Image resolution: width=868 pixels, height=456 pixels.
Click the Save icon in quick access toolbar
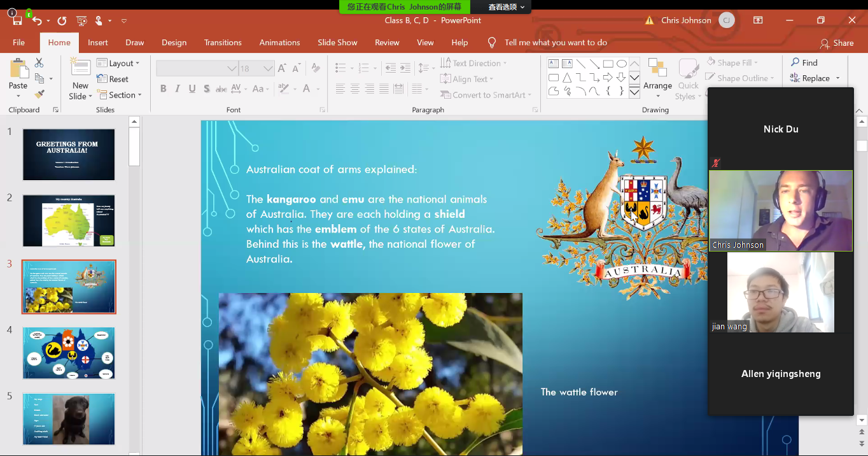tap(17, 21)
